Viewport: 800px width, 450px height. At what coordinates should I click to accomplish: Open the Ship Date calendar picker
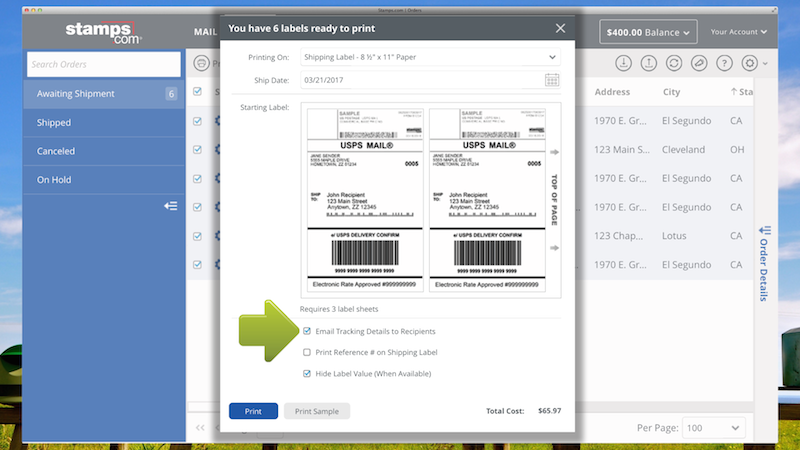click(552, 80)
